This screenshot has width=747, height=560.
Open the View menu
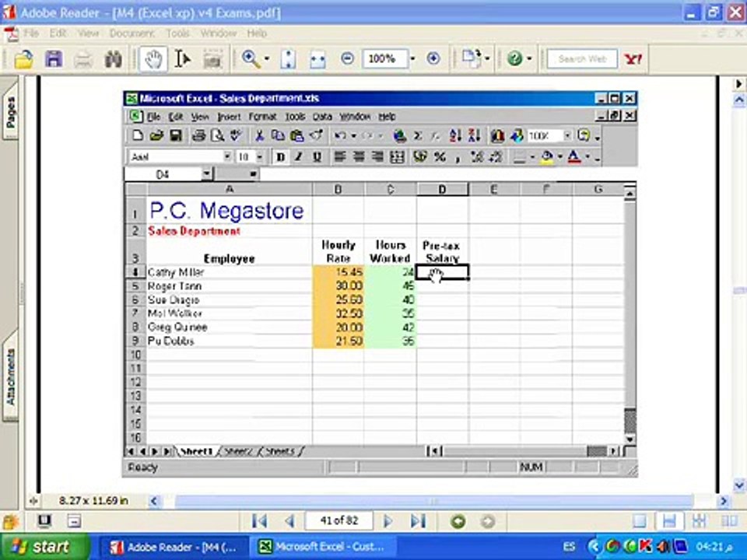pos(88,33)
